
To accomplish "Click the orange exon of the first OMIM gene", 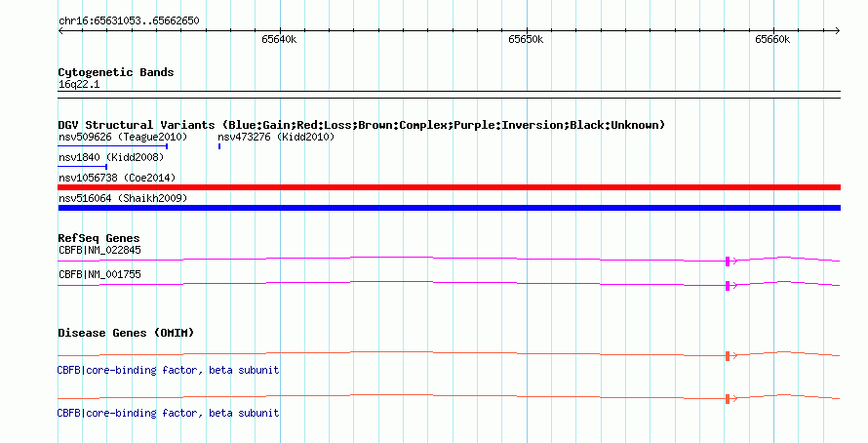I will point(728,356).
